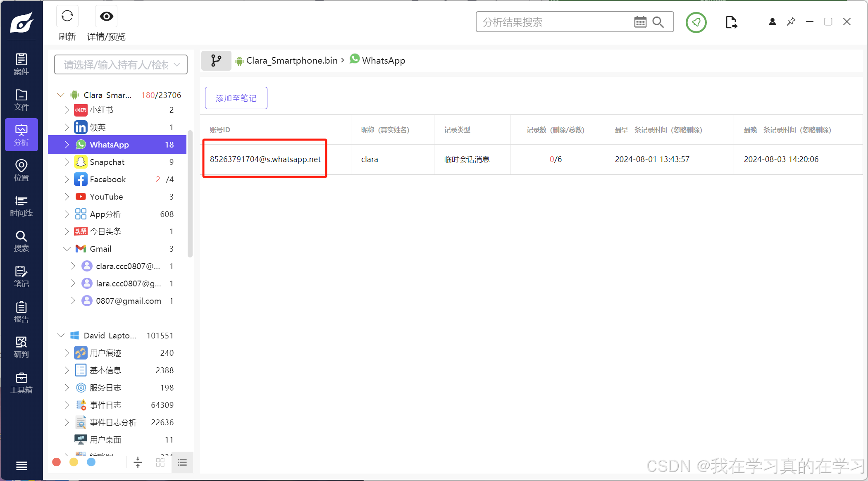Toggle the 详情/预览 eye preview icon
This screenshot has width=868, height=481.
[x=106, y=17]
